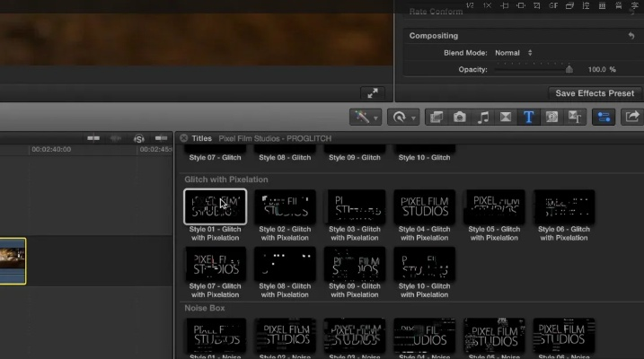
Task: Click the Compositing section header
Action: point(434,36)
